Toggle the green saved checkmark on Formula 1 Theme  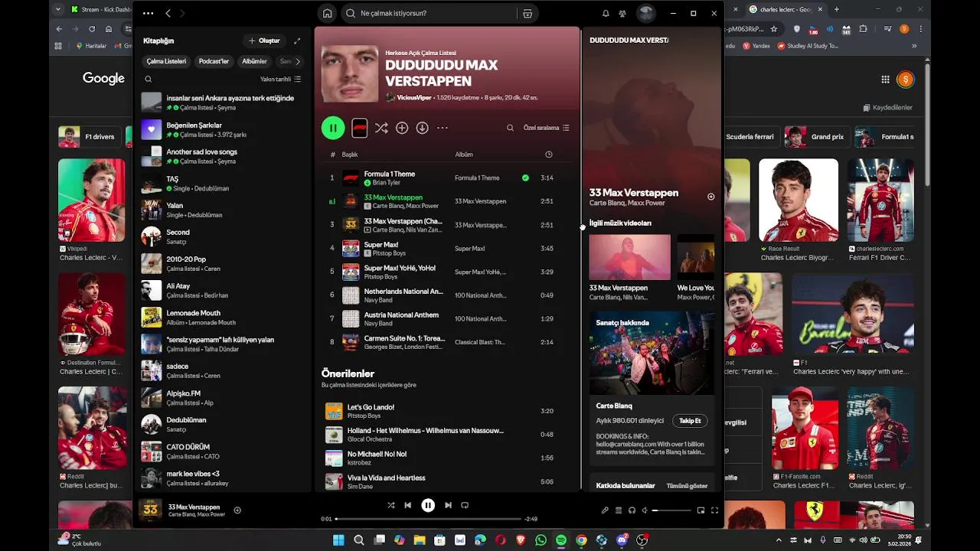coord(525,178)
